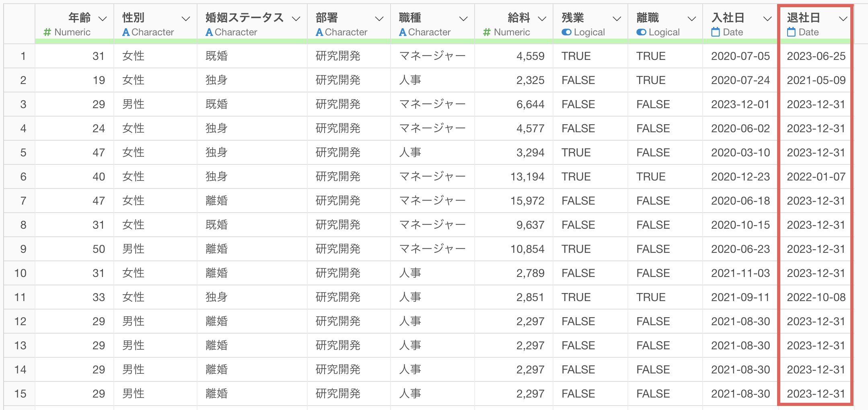This screenshot has height=410, width=868.
Task: Select the 職種 column header
Action: (410, 18)
